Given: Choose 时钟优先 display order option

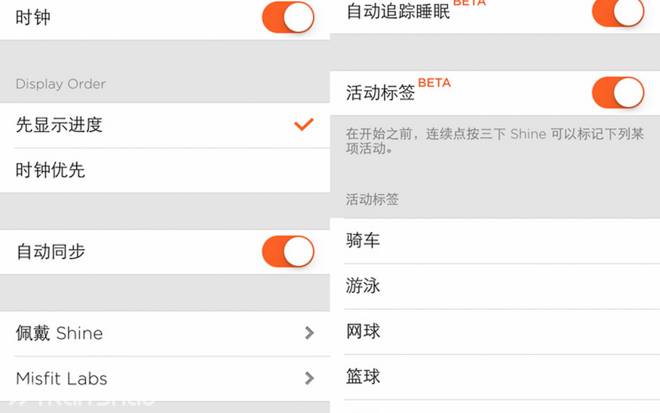Looking at the screenshot, I should pos(51,170).
